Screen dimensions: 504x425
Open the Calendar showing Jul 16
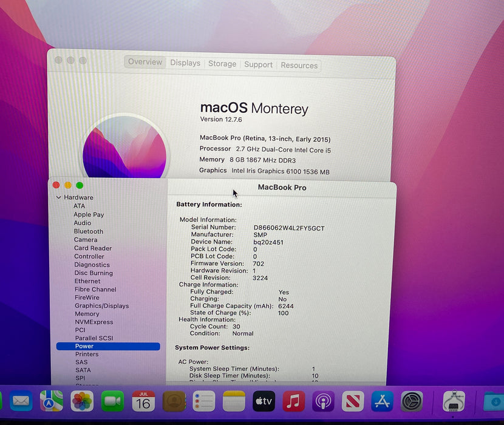pyautogui.click(x=143, y=401)
